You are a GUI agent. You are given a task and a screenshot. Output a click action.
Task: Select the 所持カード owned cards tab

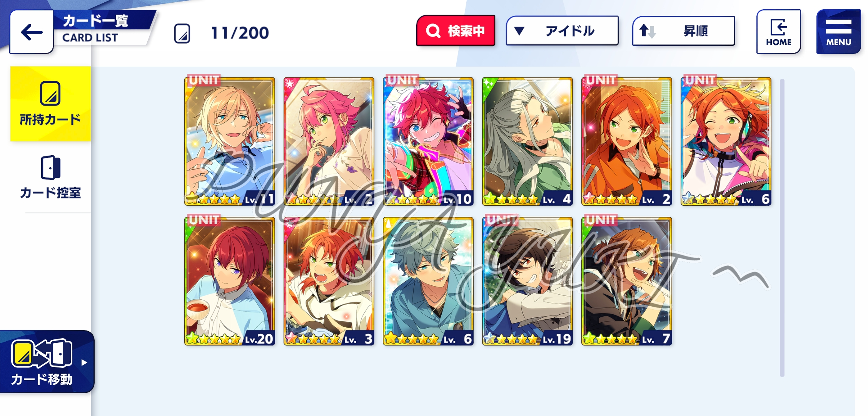[50, 104]
